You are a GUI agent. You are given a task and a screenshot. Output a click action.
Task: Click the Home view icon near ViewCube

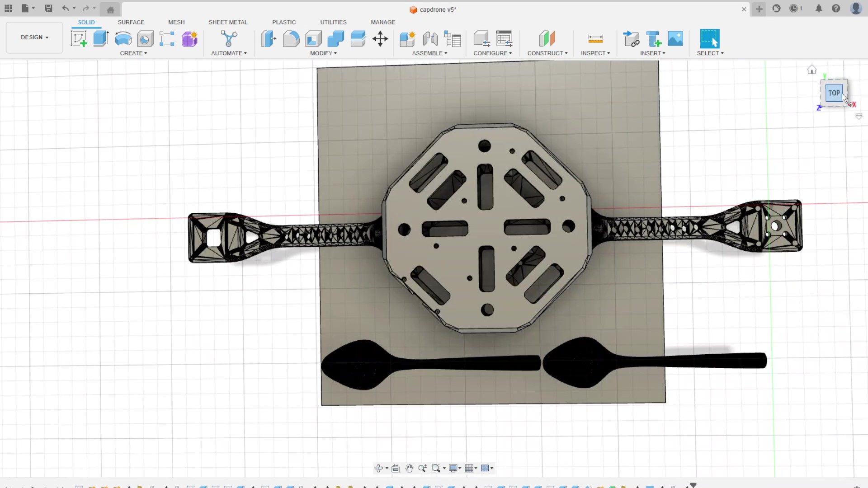click(812, 70)
